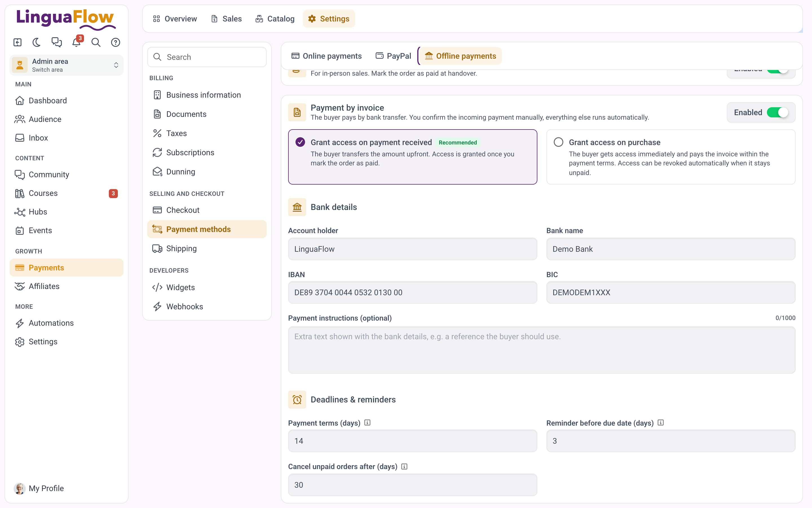
Task: Open the help question mark icon
Action: tap(115, 42)
